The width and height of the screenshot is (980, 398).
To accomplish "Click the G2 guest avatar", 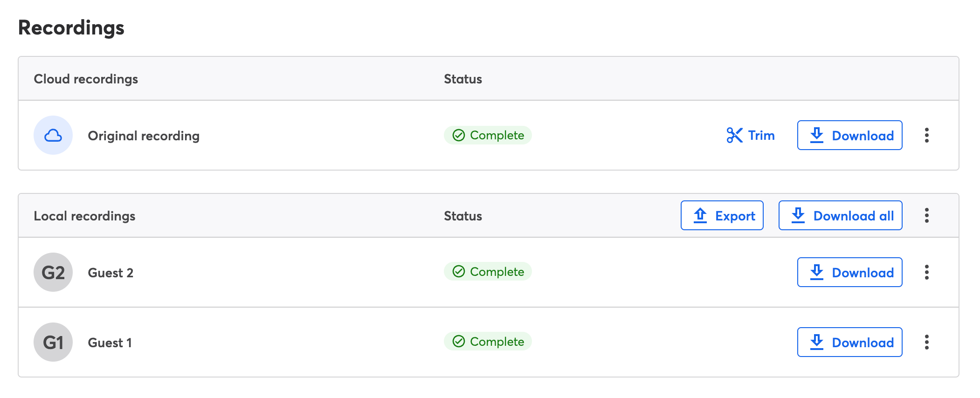I will [53, 273].
